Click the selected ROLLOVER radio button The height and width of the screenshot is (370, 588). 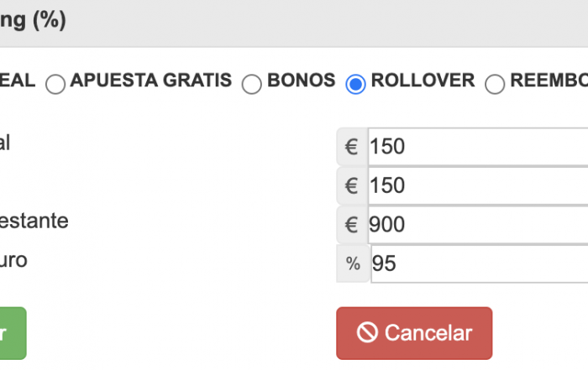point(355,84)
